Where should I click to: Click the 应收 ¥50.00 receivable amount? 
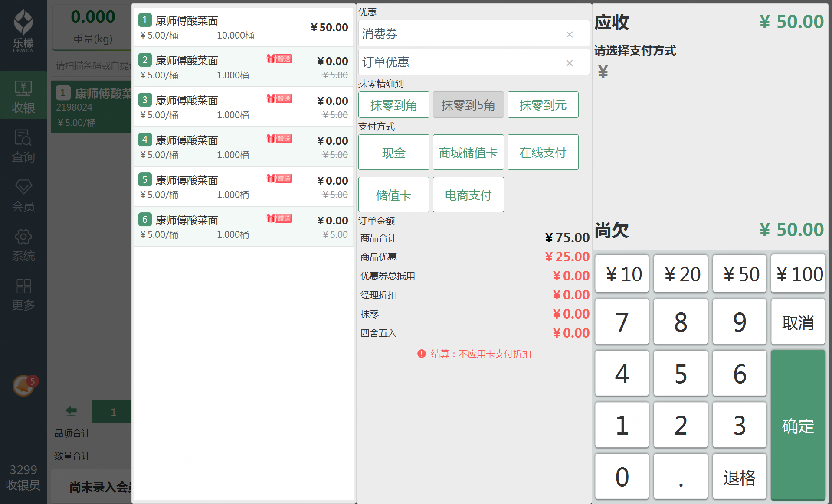(x=791, y=22)
